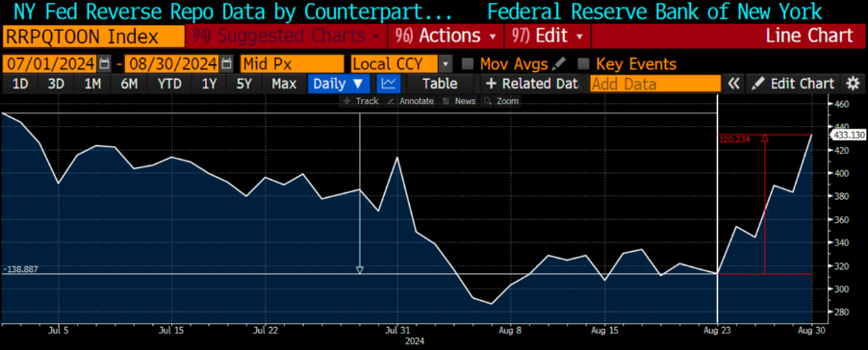Click the Aug 15 date axis label
This screenshot has height=350, width=868.
(x=604, y=330)
